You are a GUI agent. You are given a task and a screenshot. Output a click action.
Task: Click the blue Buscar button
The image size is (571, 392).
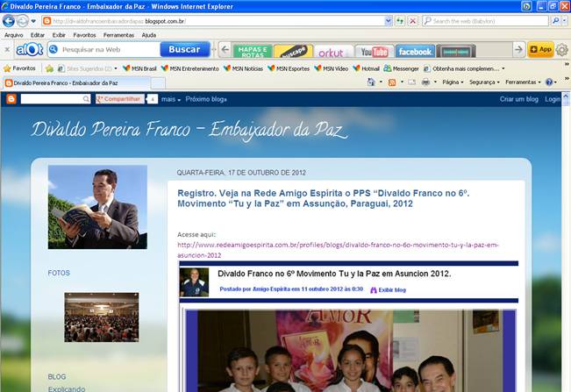coord(184,49)
